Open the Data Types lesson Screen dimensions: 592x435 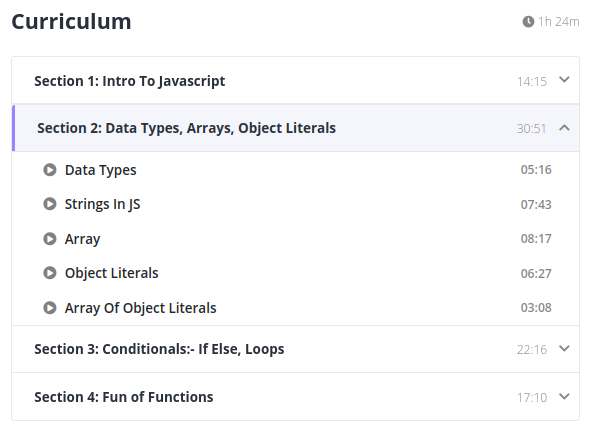pyautogui.click(x=100, y=170)
